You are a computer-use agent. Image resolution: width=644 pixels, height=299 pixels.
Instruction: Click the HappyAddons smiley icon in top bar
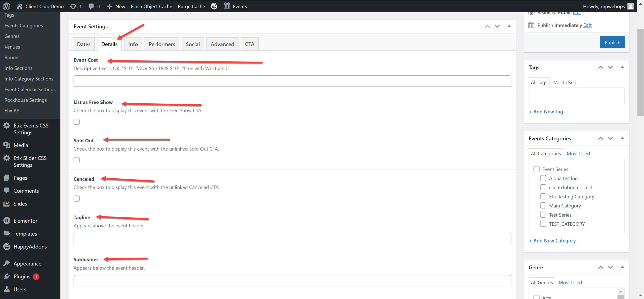point(214,6)
